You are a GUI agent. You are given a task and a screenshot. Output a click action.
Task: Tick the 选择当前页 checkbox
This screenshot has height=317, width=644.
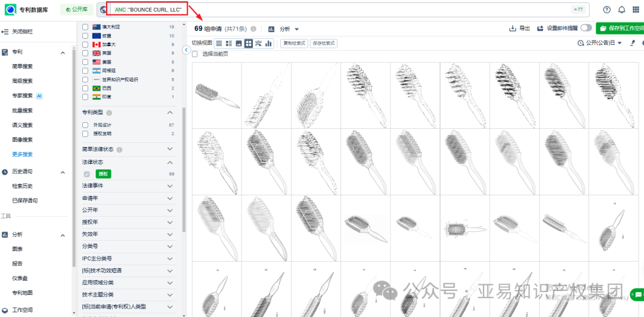pyautogui.click(x=195, y=54)
